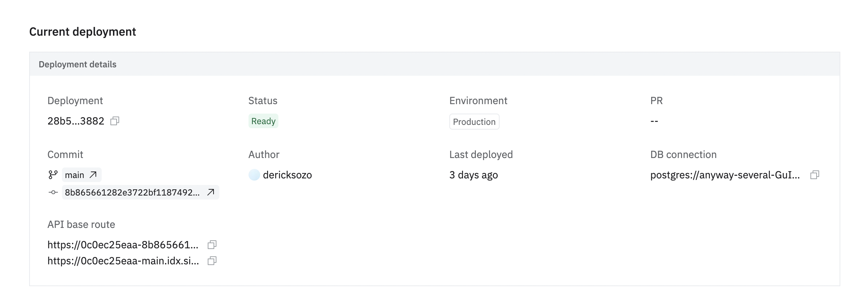Click dericksozo's avatar circle
The width and height of the screenshot is (868, 292).
click(254, 175)
